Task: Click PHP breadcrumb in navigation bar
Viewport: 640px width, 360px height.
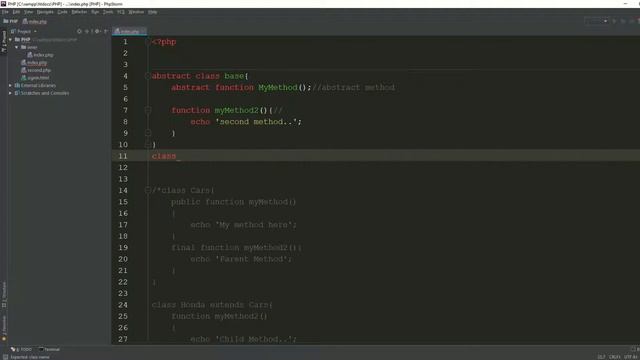Action: tap(11, 21)
